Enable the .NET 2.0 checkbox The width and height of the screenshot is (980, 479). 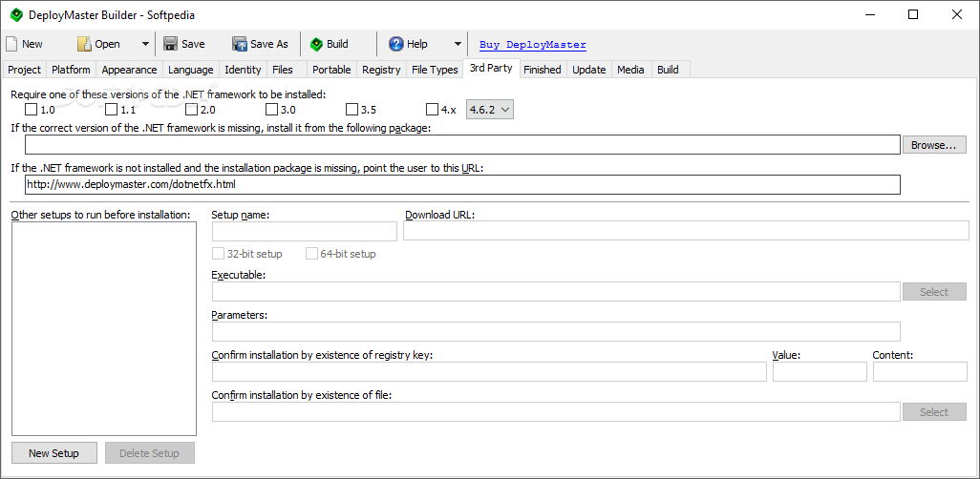191,110
